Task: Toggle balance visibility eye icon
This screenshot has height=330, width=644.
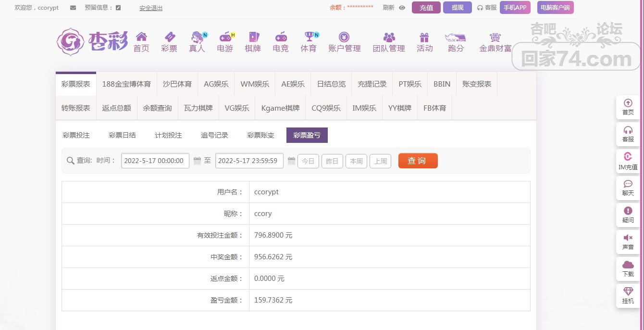Action: (x=402, y=8)
